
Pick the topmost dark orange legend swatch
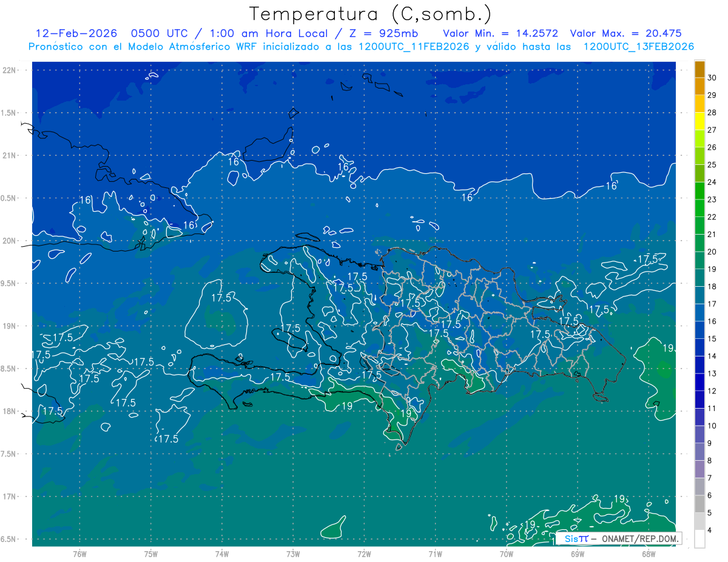[699, 70]
